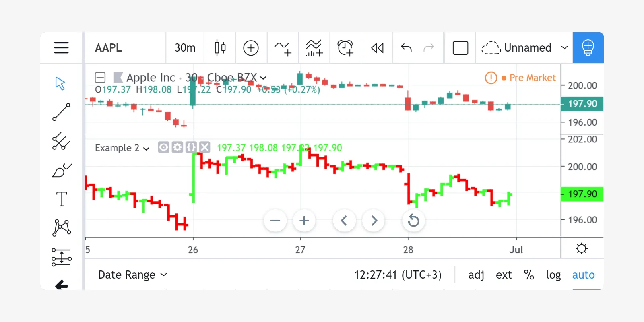Viewport: 644px width, 322px height.
Task: Open Example 2 source code braces
Action: [x=191, y=147]
